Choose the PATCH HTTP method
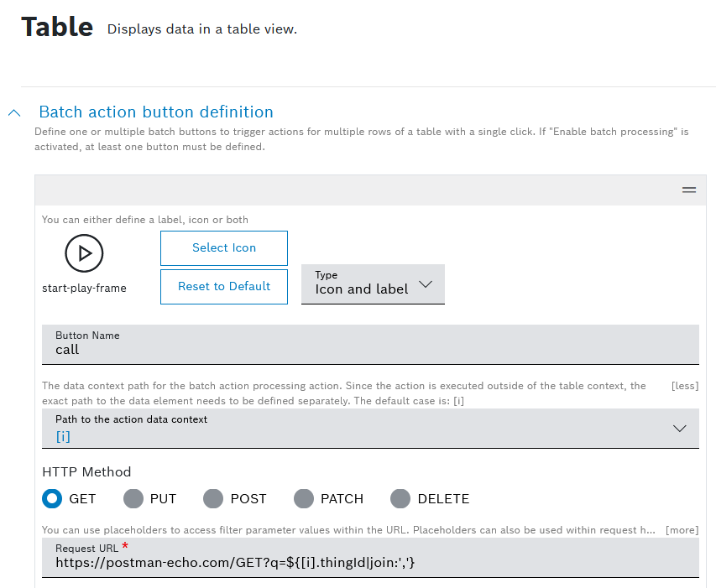 pos(304,499)
